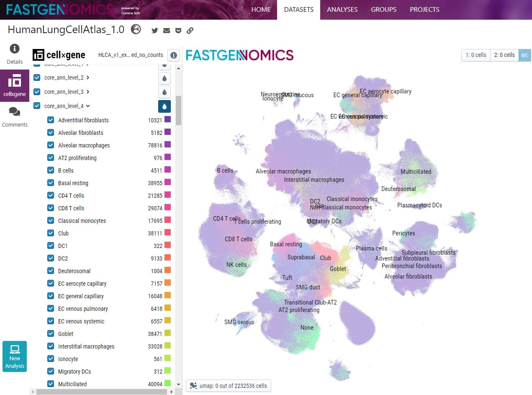This screenshot has width=532, height=395.
Task: Open the Details sidebar panel
Action: coord(15,54)
